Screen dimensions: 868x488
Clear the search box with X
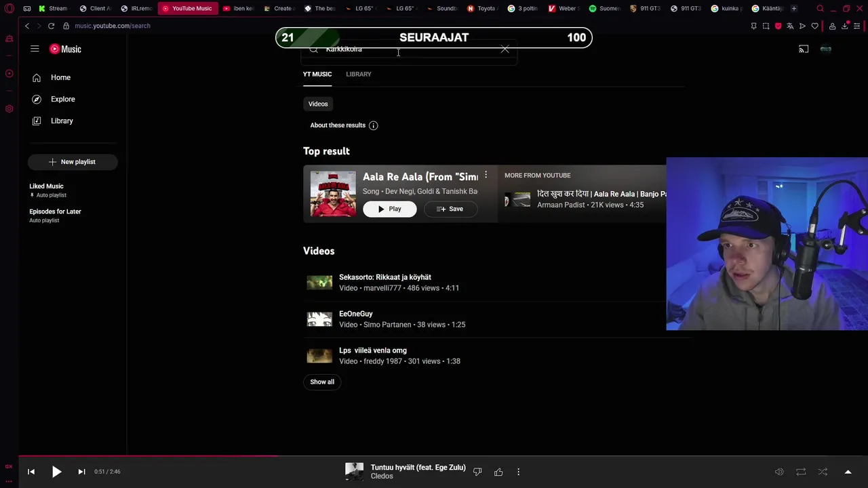(x=505, y=49)
